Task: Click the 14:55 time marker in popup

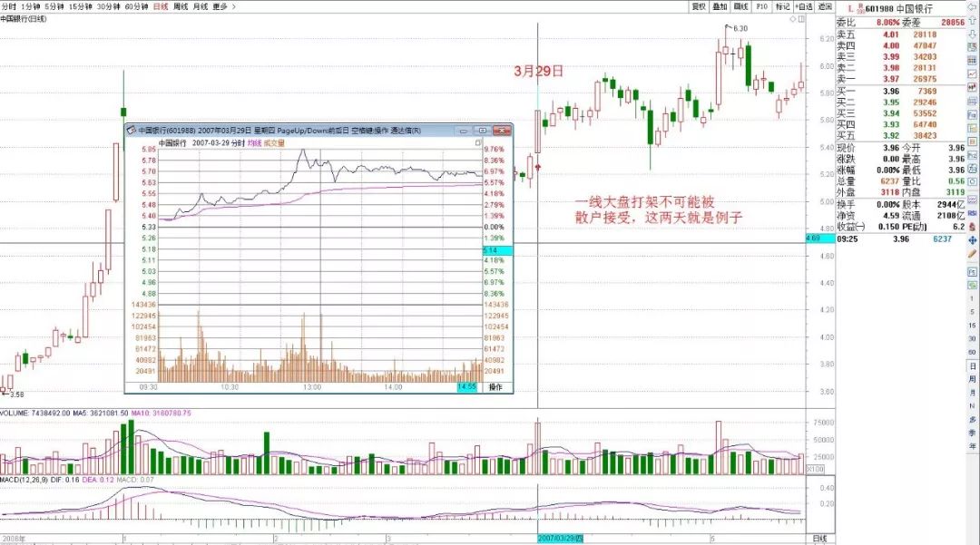Action: click(467, 387)
